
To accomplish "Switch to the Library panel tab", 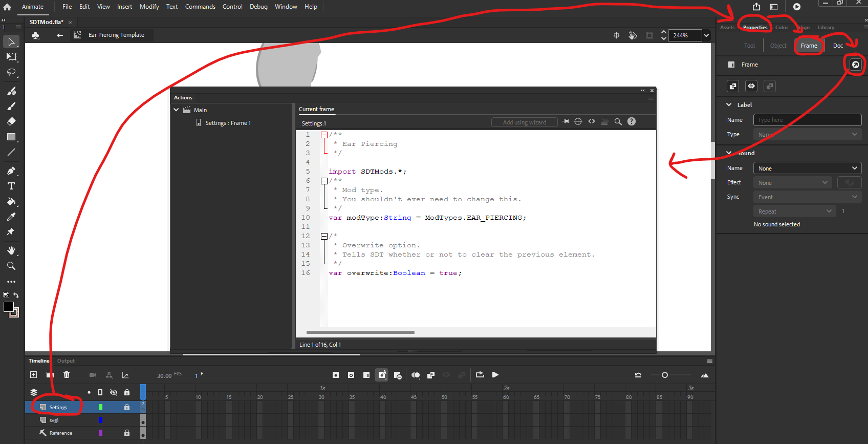I will pos(826,28).
